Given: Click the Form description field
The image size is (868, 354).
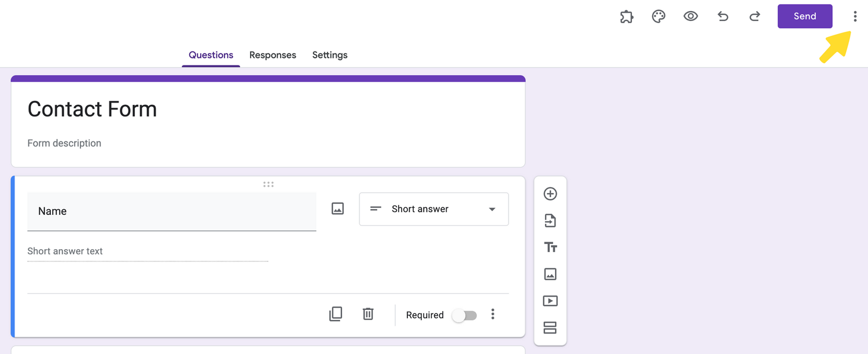Looking at the screenshot, I should pyautogui.click(x=64, y=143).
